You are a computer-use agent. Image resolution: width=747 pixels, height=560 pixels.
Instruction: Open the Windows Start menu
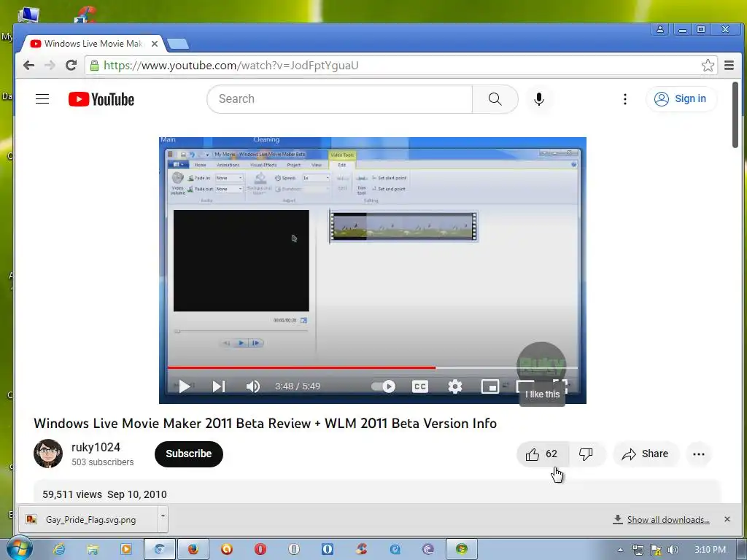point(19,549)
